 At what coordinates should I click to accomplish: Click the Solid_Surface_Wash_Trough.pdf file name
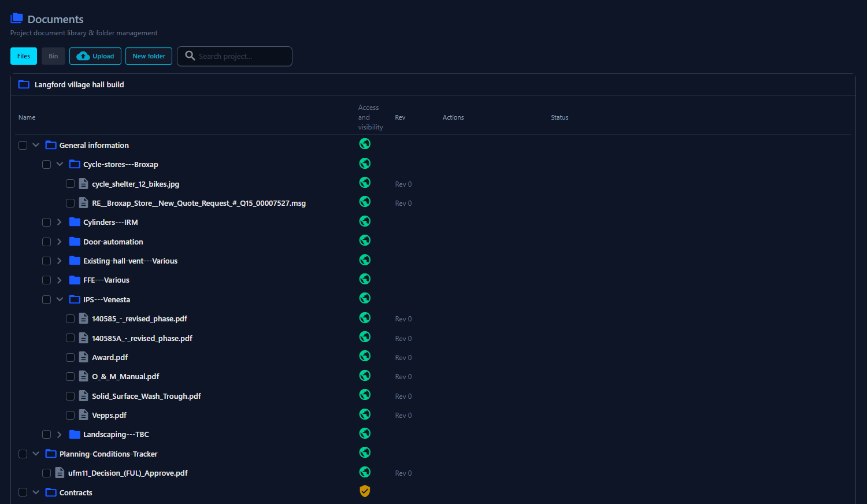(146, 396)
